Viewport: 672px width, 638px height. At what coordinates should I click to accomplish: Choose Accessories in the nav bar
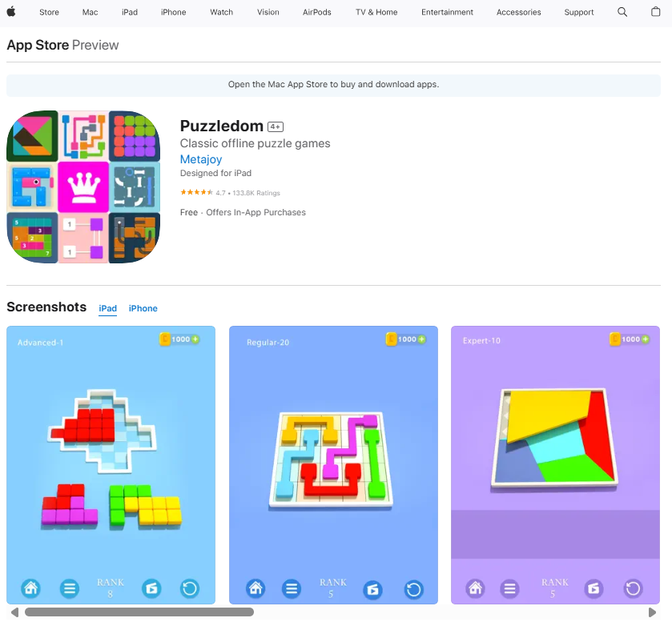[x=518, y=13]
